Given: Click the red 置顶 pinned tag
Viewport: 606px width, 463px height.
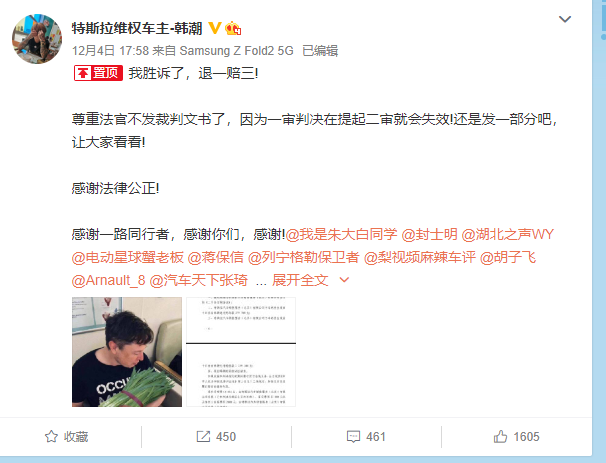Looking at the screenshot, I should [99, 73].
